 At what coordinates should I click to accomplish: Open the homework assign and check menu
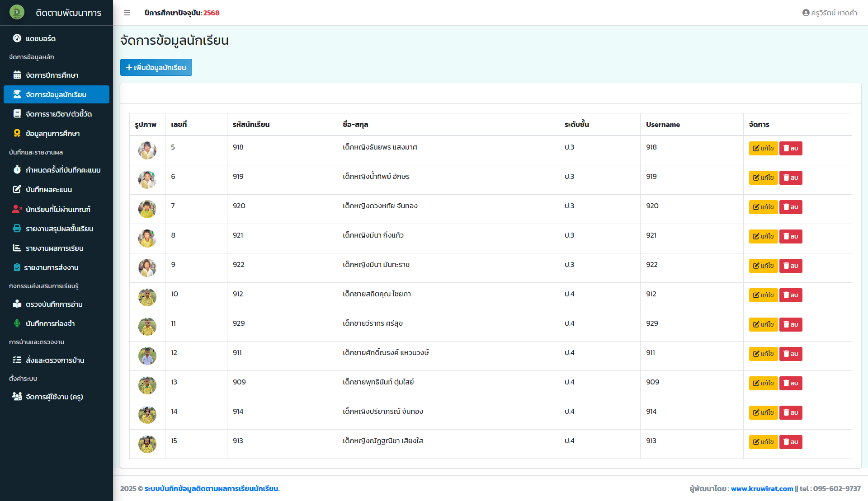pyautogui.click(x=55, y=360)
